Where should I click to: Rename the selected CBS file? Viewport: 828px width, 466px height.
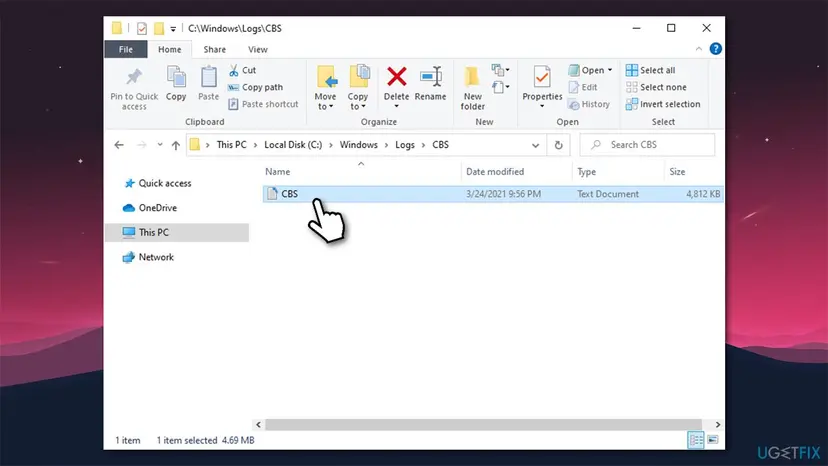[x=430, y=83]
